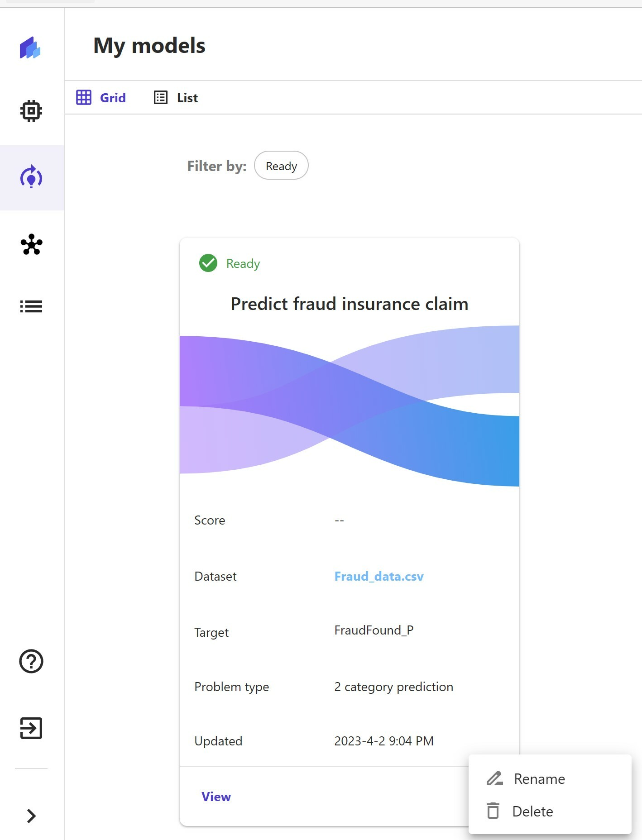
Task: Click the grid icon beside Grid
Action: (x=84, y=97)
